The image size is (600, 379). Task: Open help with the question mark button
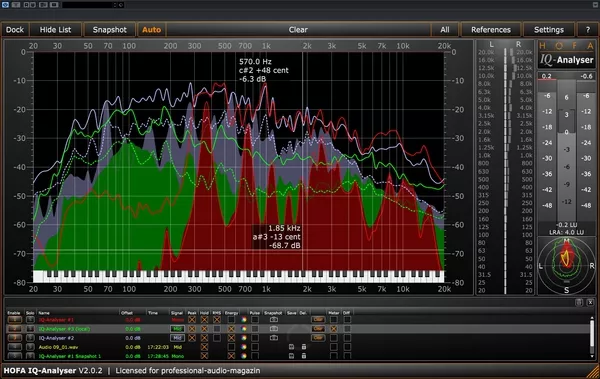coord(588,30)
